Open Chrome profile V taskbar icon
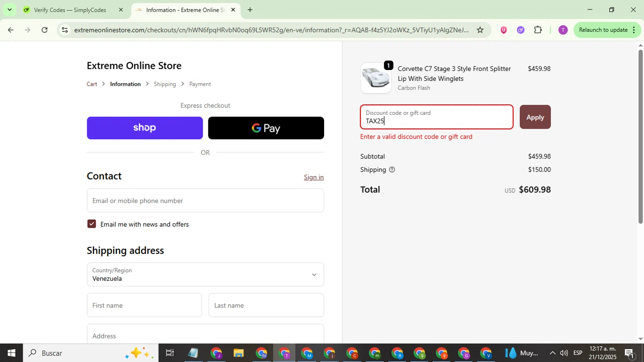644x362 pixels. pos(486,353)
